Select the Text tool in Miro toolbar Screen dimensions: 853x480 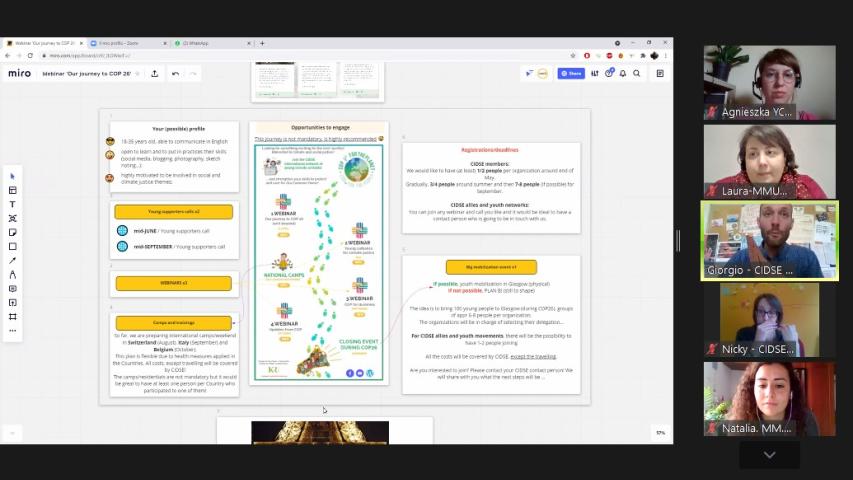point(13,204)
